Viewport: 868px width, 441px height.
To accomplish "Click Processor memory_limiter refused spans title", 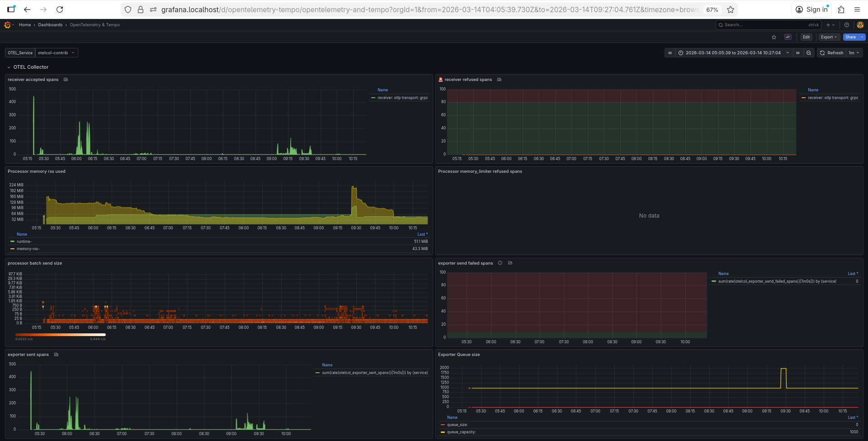I will [x=480, y=171].
